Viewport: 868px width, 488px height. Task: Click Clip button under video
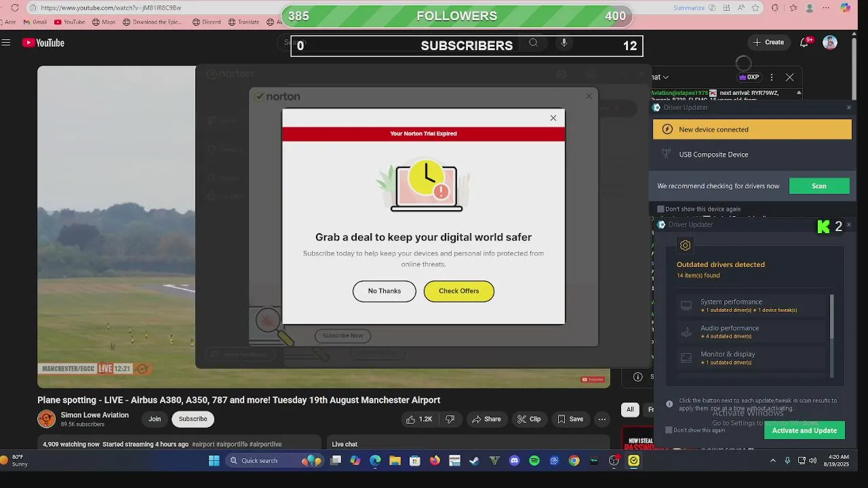(x=529, y=420)
